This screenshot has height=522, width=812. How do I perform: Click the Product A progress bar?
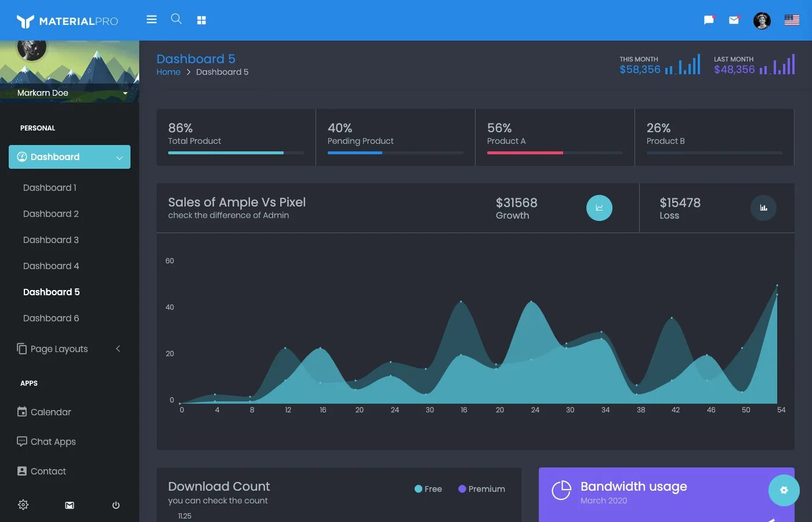555,153
